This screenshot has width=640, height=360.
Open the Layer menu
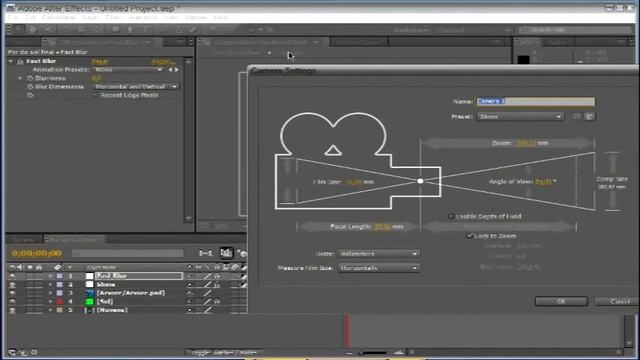[90, 18]
